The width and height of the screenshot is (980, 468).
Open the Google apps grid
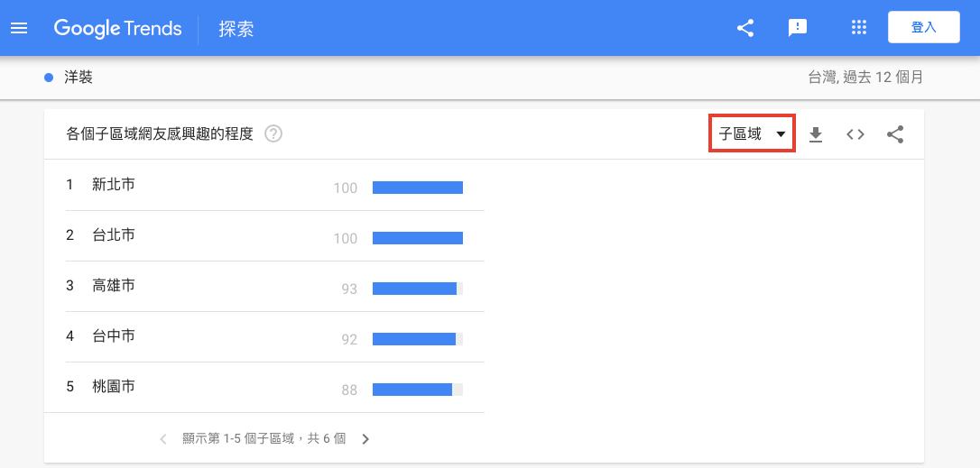(x=858, y=28)
